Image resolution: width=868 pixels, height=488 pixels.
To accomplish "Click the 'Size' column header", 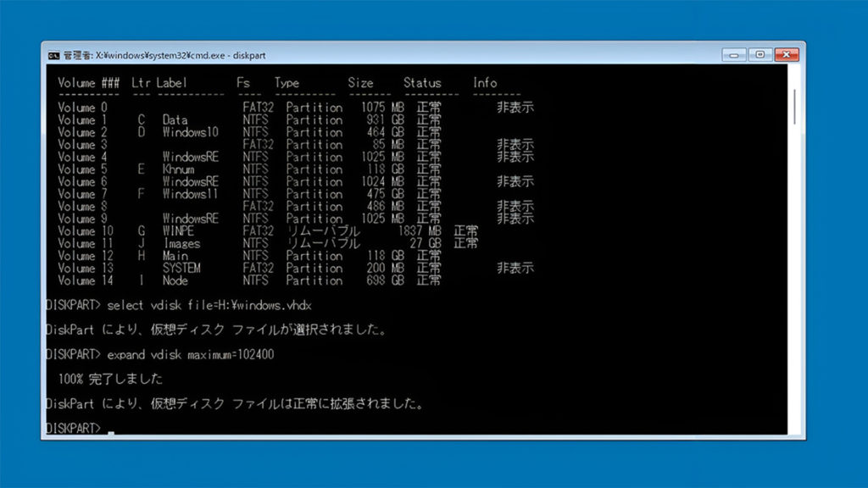I will pyautogui.click(x=360, y=83).
